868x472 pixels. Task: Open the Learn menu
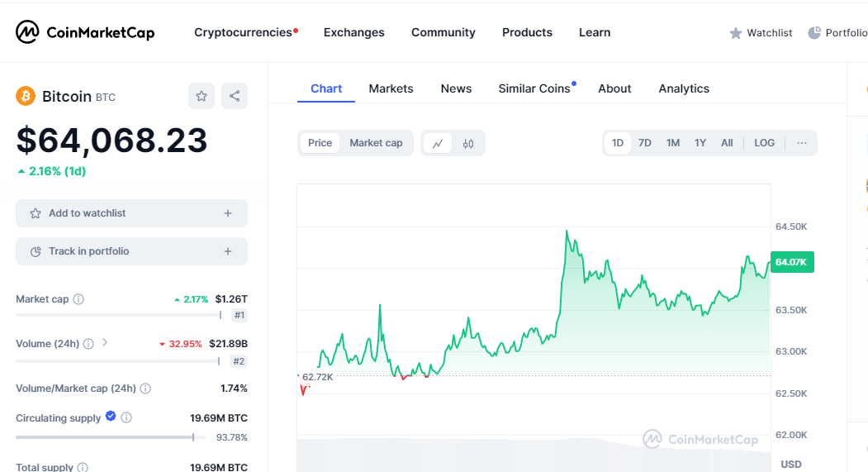point(595,33)
